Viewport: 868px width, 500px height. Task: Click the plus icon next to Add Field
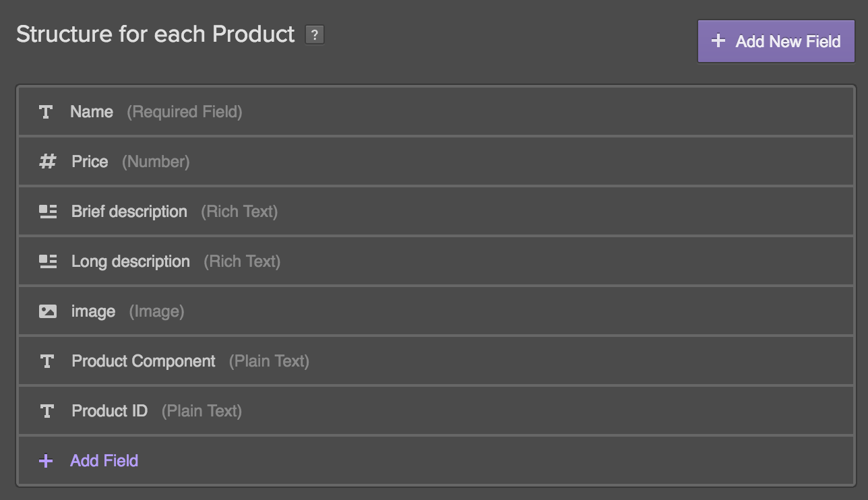46,461
